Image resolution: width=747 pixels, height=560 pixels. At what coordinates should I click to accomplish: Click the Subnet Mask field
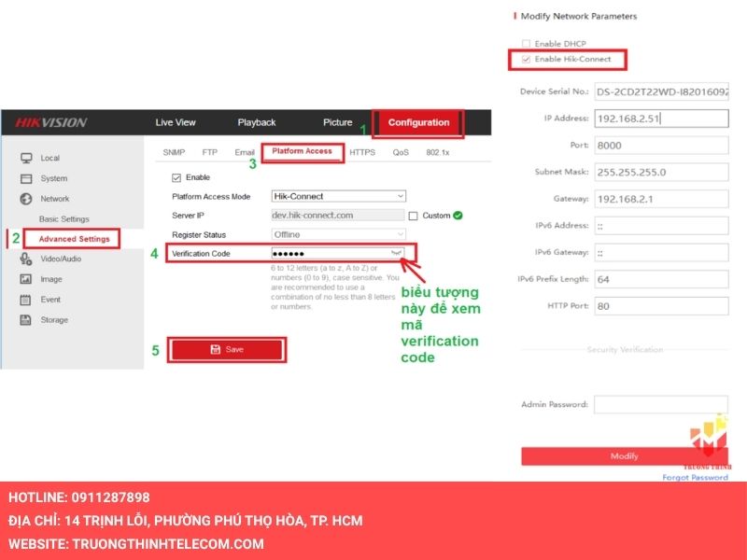[x=661, y=172]
